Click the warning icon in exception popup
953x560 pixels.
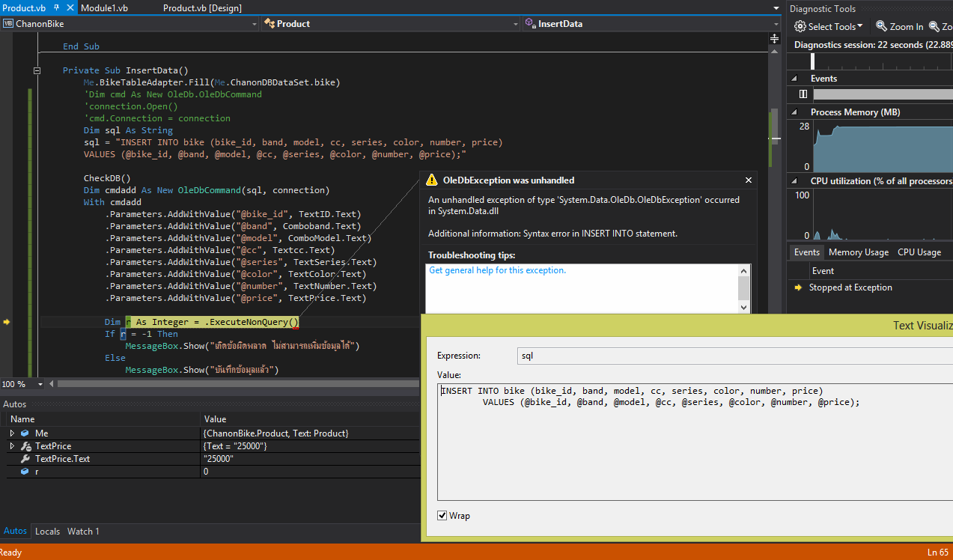pos(431,180)
